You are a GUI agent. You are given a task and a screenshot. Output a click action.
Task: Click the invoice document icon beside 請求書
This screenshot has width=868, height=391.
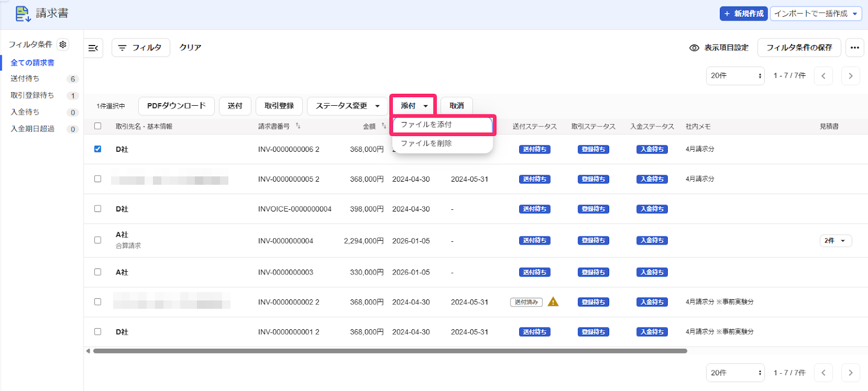[23, 14]
